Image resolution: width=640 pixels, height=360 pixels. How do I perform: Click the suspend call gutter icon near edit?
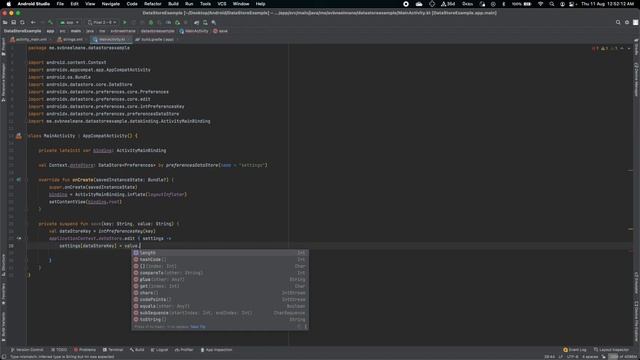pyautogui.click(x=19, y=238)
